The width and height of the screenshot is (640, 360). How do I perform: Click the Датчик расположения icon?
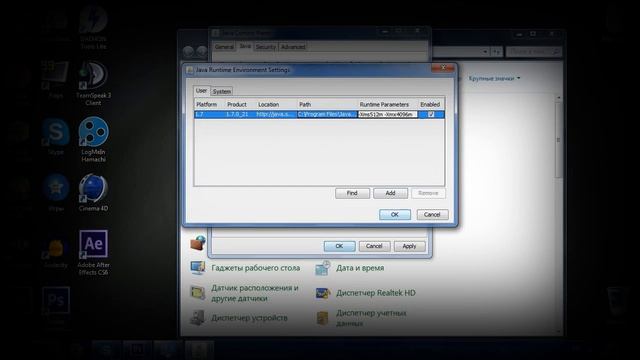(198, 293)
